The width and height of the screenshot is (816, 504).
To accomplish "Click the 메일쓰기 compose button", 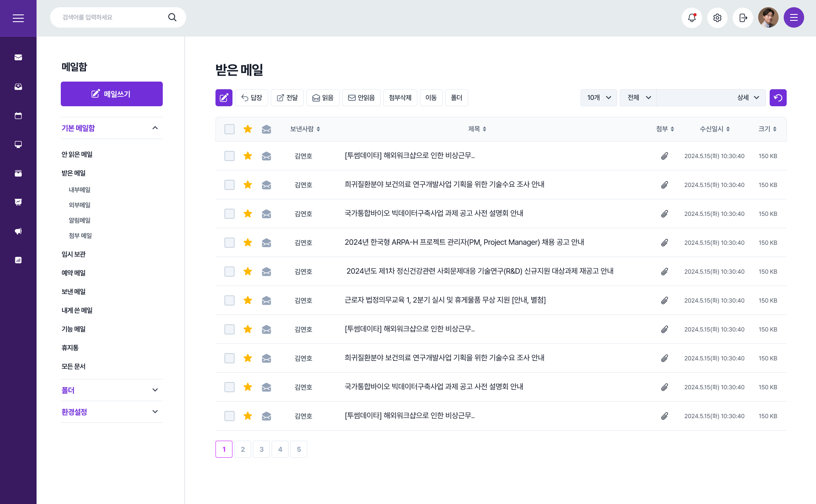I will tap(111, 94).
